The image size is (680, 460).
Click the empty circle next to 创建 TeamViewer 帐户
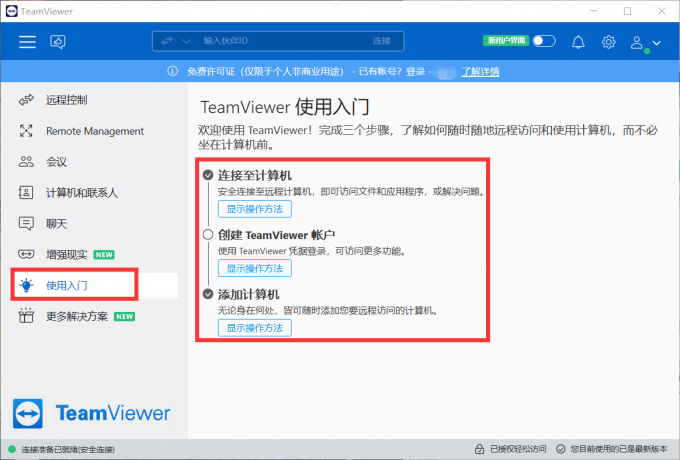[x=208, y=235]
